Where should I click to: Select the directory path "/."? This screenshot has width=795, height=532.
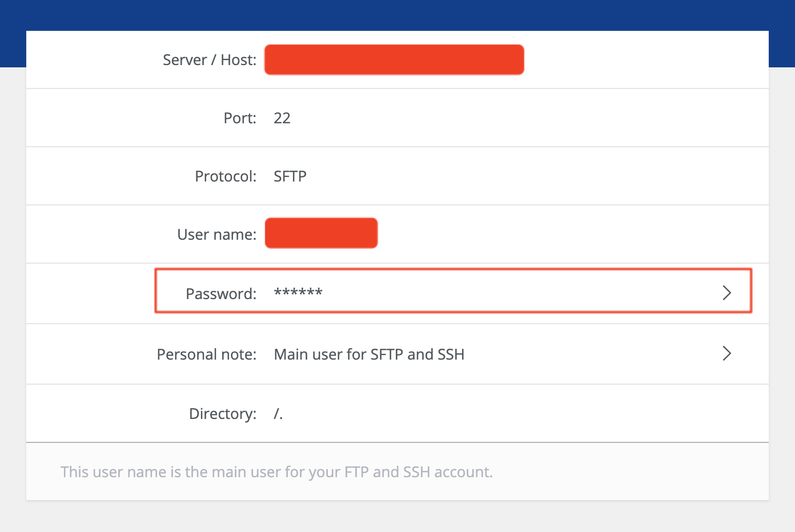[x=278, y=414]
